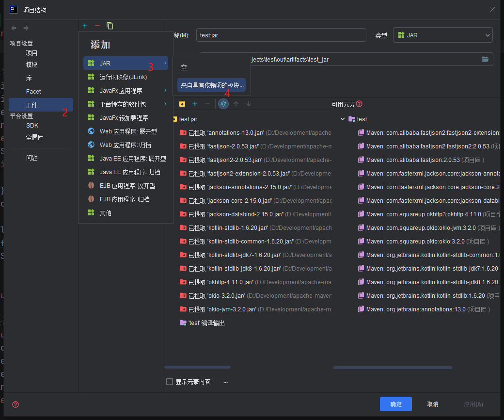The height and width of the screenshot is (420, 504).
Task: Click the back navigation arrow
Action: click(x=14, y=28)
